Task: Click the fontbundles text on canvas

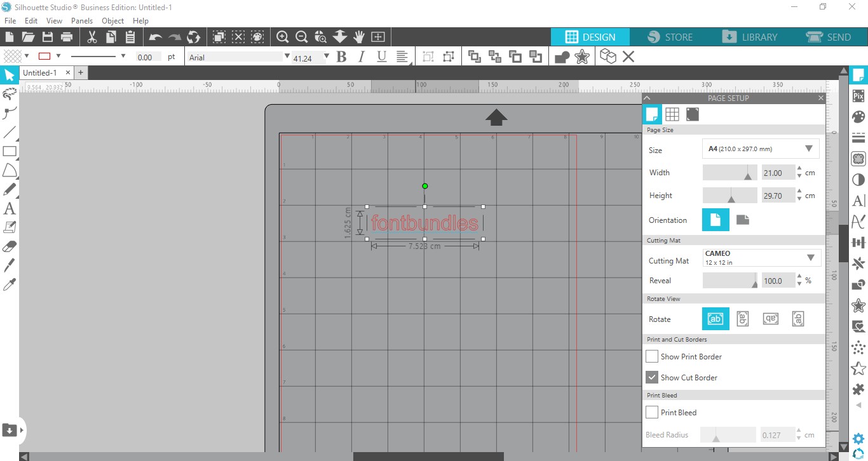Action: (x=424, y=224)
